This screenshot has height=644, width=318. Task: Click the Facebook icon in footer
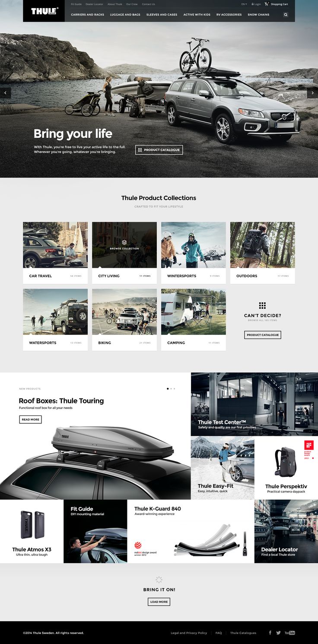pos(270,633)
